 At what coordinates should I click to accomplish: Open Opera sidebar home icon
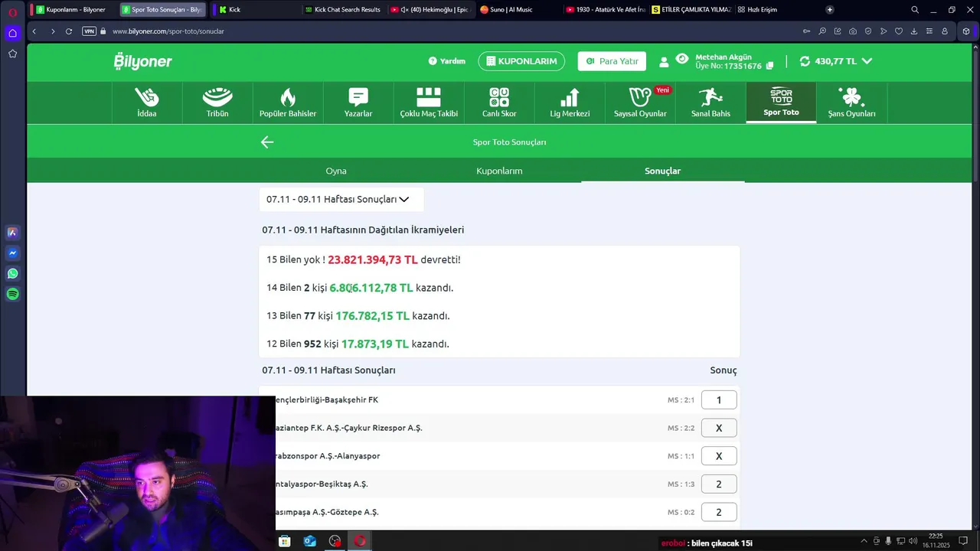pos(12,33)
